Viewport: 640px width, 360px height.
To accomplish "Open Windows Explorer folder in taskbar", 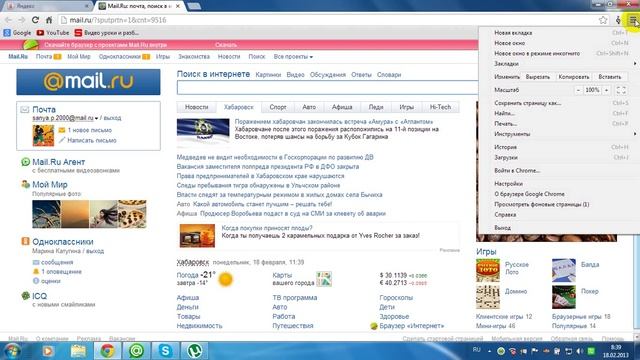I will [78, 351].
